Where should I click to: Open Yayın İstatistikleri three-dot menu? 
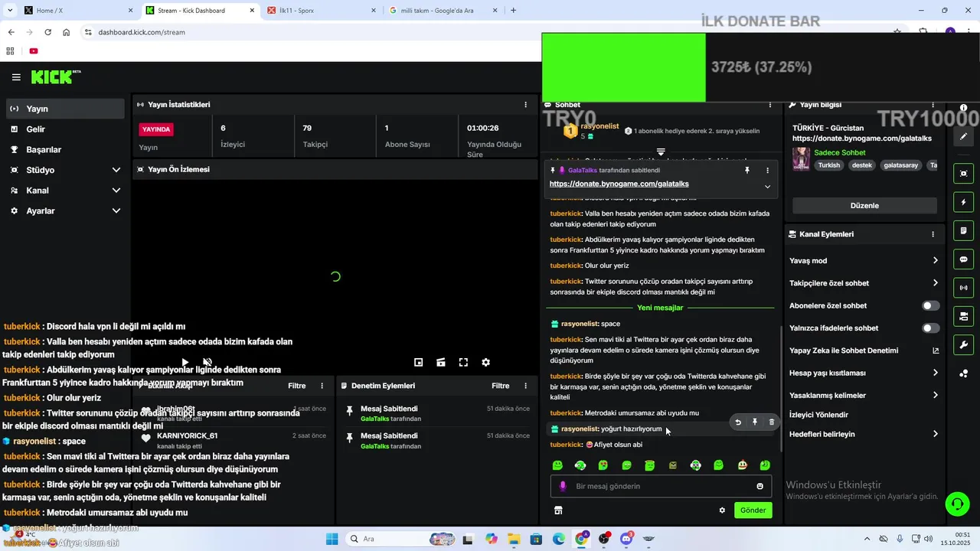(525, 105)
